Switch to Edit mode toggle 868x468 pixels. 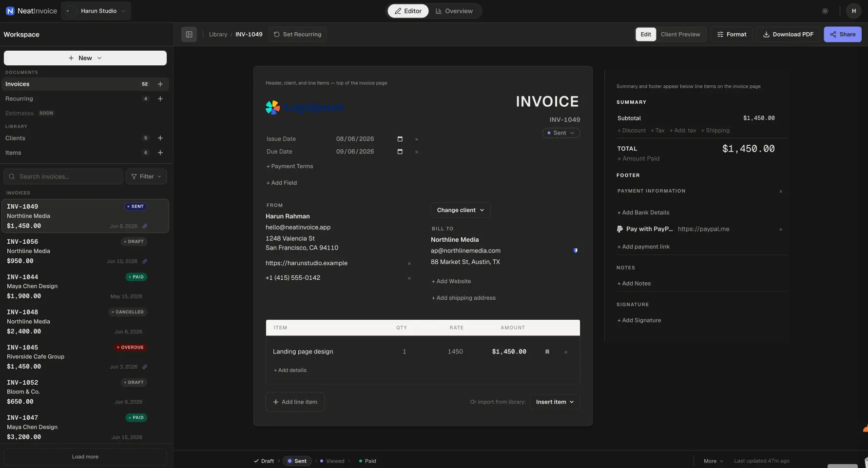646,34
